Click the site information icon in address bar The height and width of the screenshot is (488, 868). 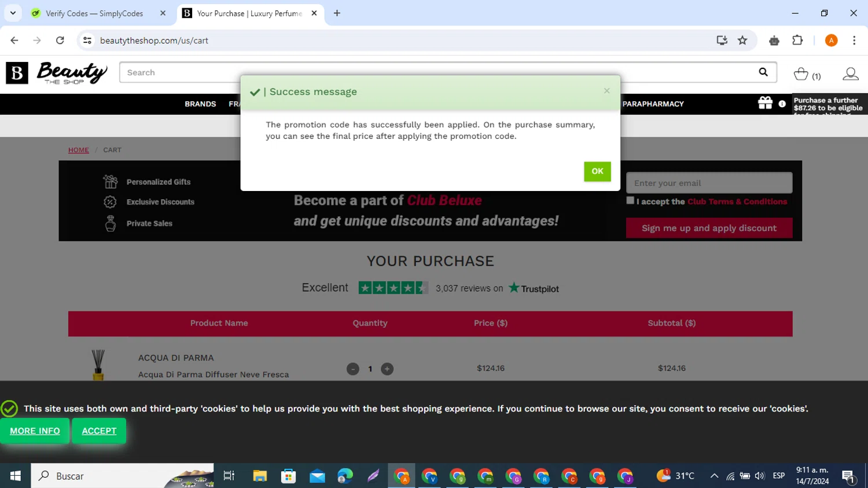(x=87, y=41)
